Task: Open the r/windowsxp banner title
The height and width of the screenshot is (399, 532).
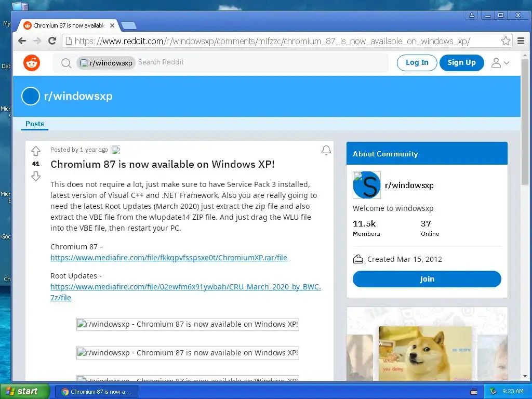Action: (78, 96)
